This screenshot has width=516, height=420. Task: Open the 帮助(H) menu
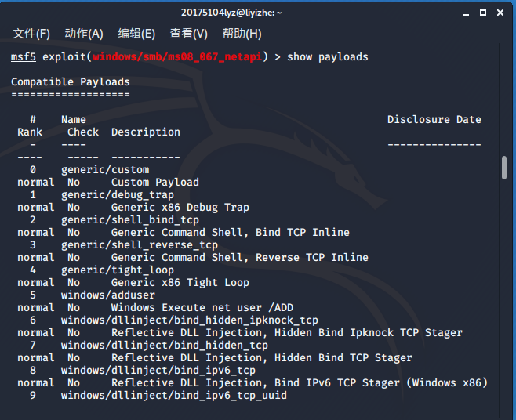point(242,34)
